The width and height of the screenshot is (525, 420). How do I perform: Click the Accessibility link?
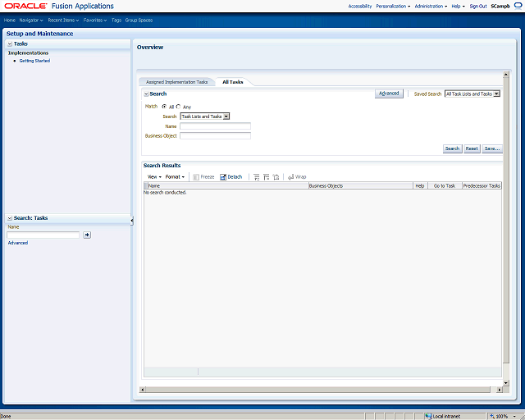(x=360, y=6)
